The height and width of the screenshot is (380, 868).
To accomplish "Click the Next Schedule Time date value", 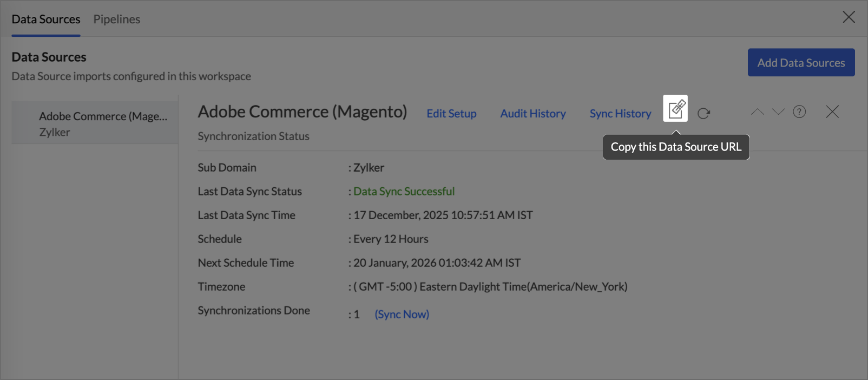I will tap(437, 263).
